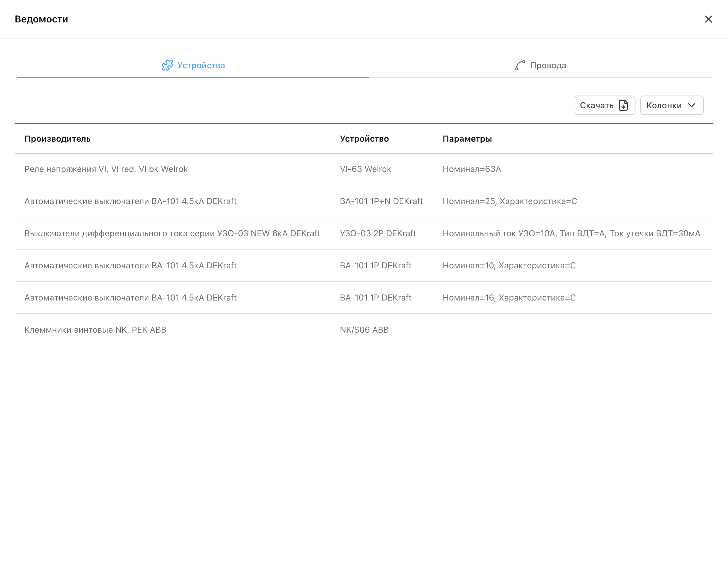Click the puzzle icon on Устройства tab
The image size is (728, 571).
167,65
